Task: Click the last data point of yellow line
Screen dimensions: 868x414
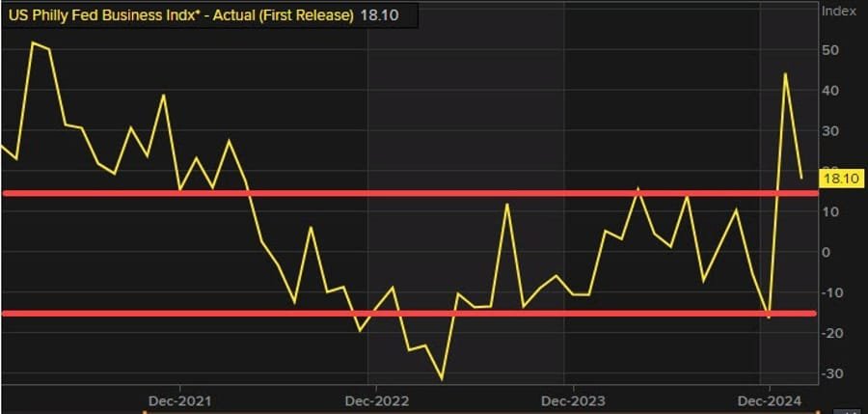Action: (x=800, y=178)
